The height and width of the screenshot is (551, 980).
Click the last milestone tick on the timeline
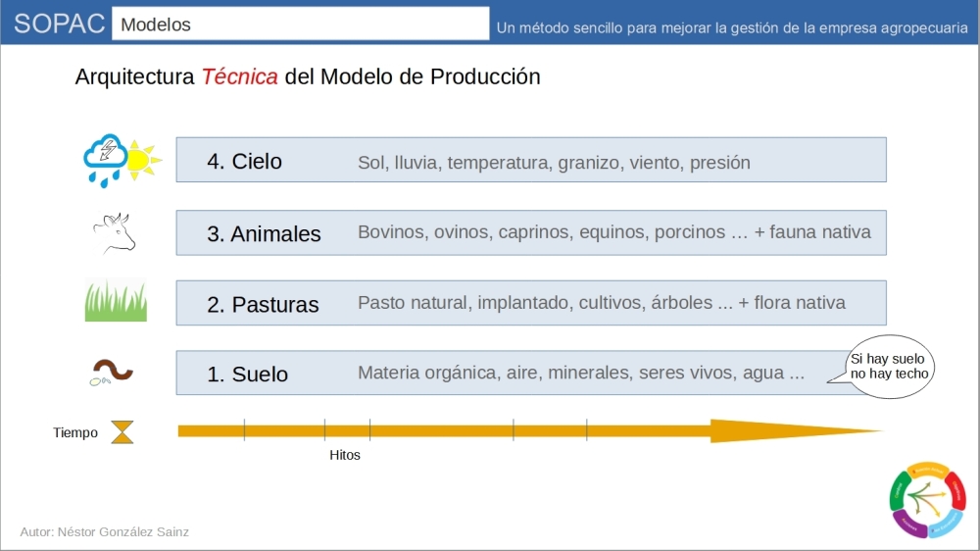(587, 429)
